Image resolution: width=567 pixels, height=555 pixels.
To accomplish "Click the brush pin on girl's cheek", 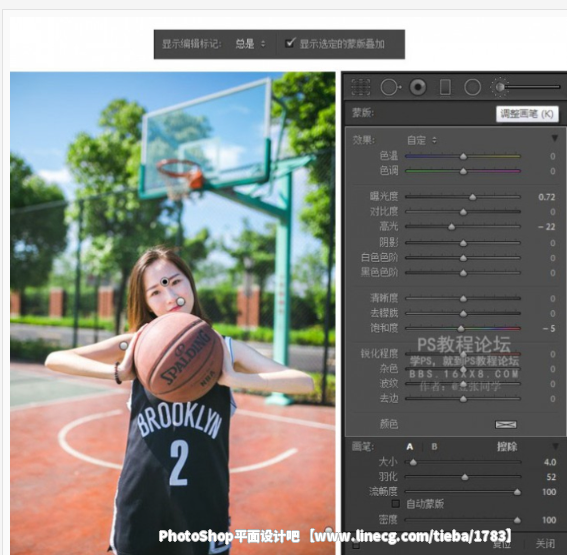I will (x=180, y=301).
